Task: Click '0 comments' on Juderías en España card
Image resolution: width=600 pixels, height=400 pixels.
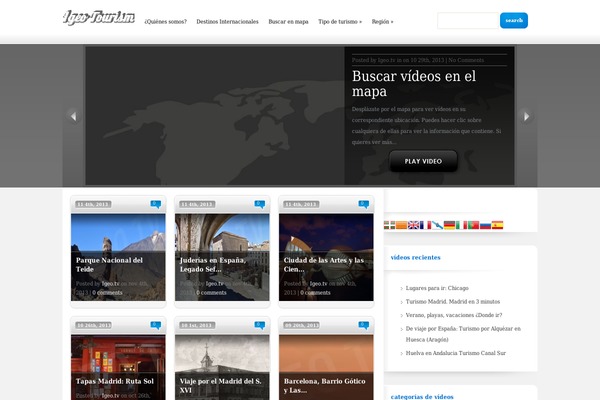Action: tap(212, 292)
